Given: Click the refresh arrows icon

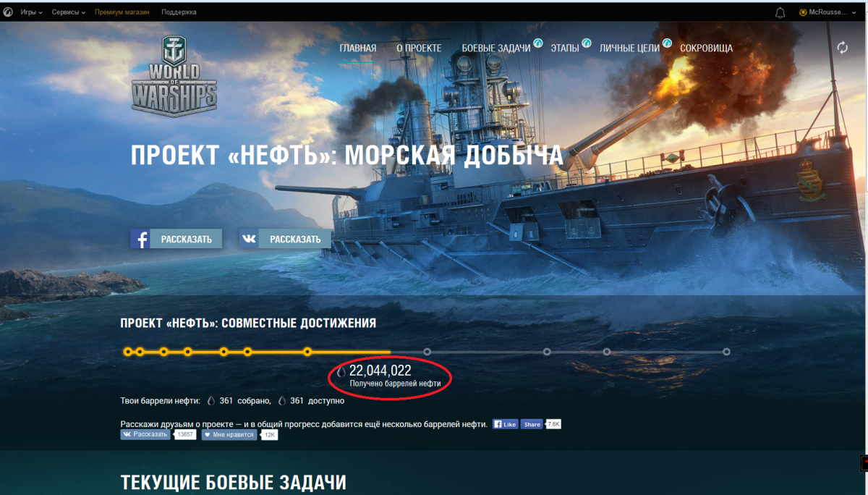Looking at the screenshot, I should pyautogui.click(x=842, y=48).
